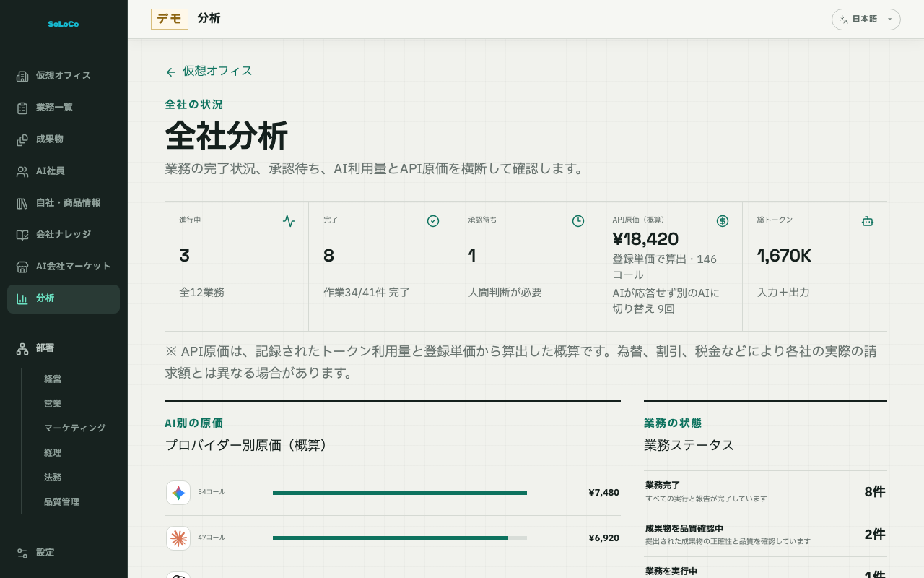Click the 自社・商品情報 books icon
This screenshot has width=924, height=578.
[x=22, y=204]
